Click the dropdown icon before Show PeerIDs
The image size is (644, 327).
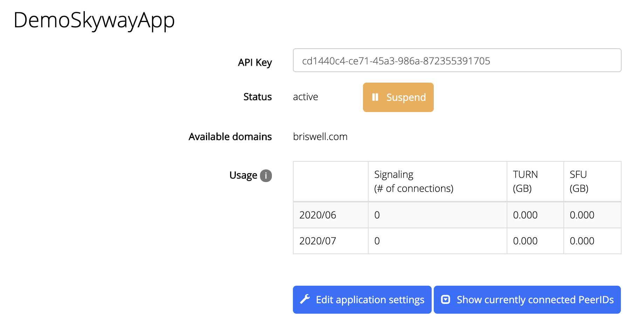(x=445, y=299)
